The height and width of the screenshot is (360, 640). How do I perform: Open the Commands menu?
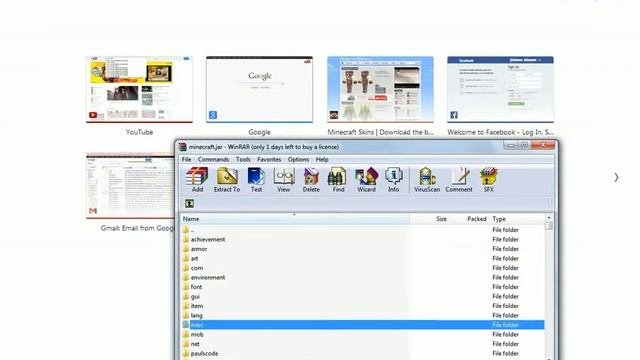click(x=213, y=160)
